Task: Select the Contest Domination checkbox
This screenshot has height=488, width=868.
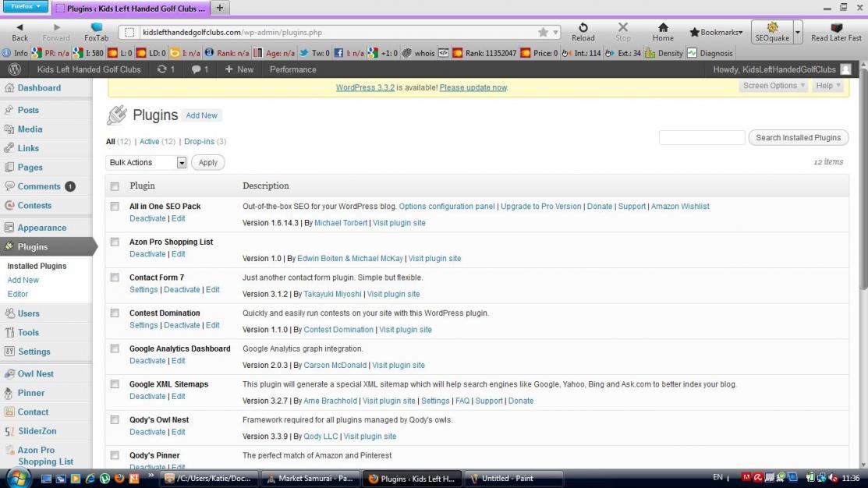Action: (115, 313)
